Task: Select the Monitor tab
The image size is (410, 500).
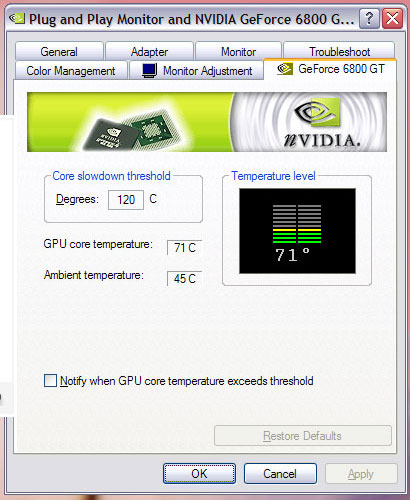Action: [x=238, y=52]
